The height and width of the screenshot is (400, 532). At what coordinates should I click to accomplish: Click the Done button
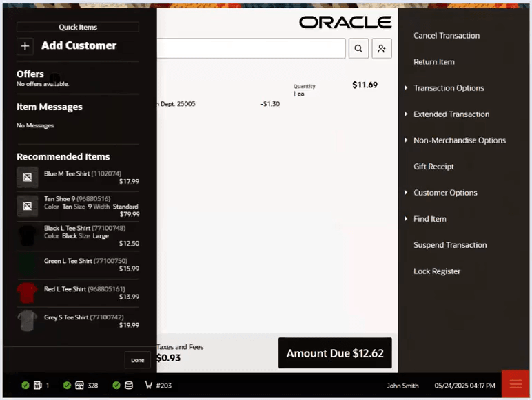(137, 360)
